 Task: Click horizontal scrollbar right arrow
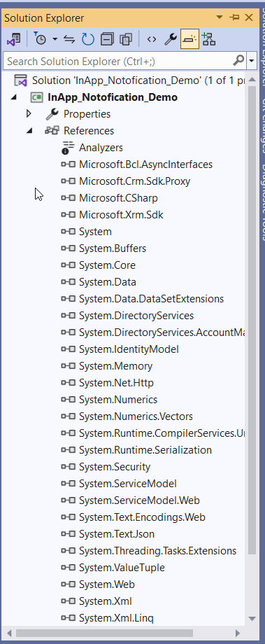tap(238, 633)
